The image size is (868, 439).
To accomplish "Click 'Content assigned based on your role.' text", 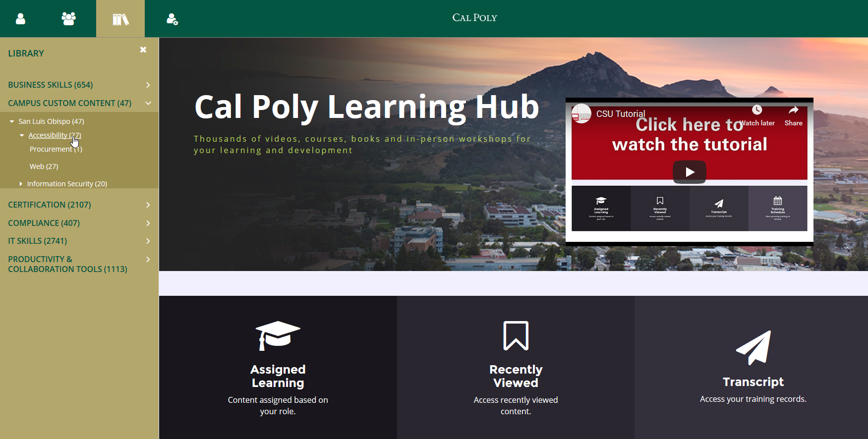I will [278, 405].
